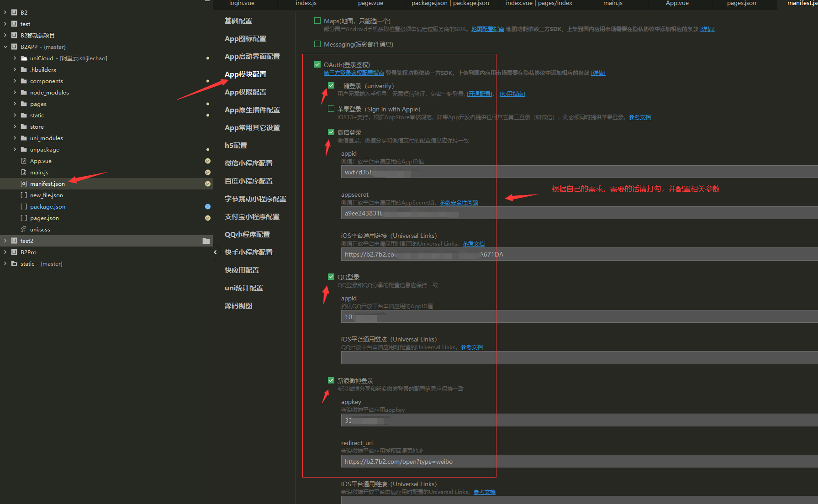Open the App权限配置 section
818x504 pixels.
tap(245, 92)
